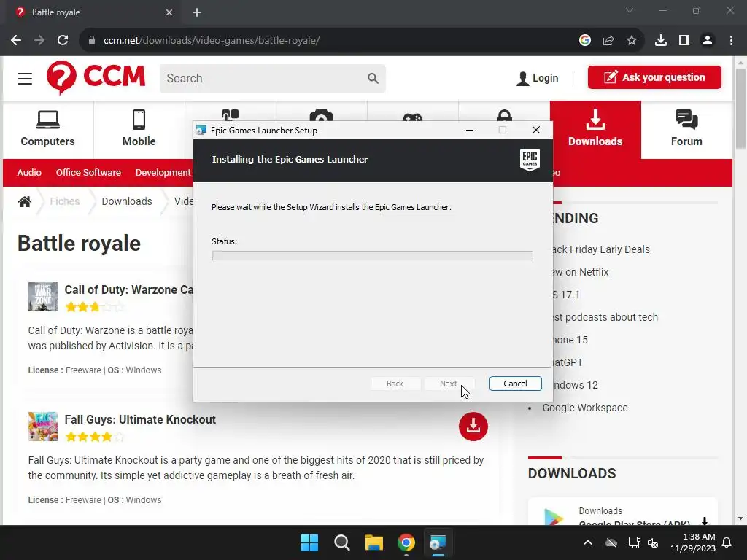Open Call of Duty: Warzone thumbnail
The image size is (747, 560).
pos(43,297)
